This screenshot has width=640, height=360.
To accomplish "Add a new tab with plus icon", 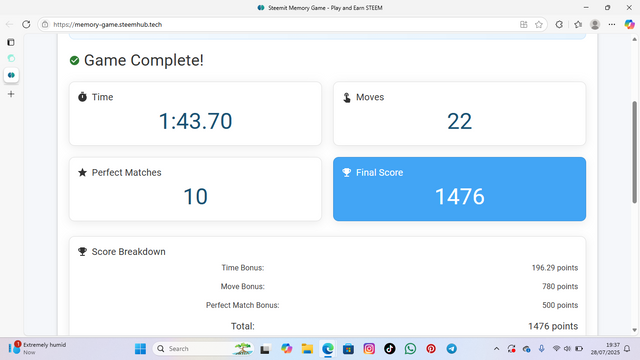I will tap(11, 94).
